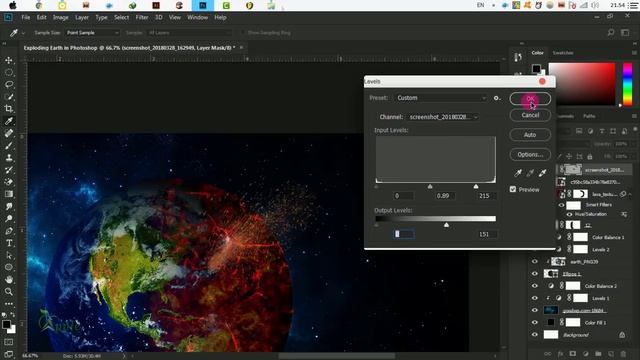The image size is (640, 360).
Task: Select the Brush tool
Action: point(9,145)
